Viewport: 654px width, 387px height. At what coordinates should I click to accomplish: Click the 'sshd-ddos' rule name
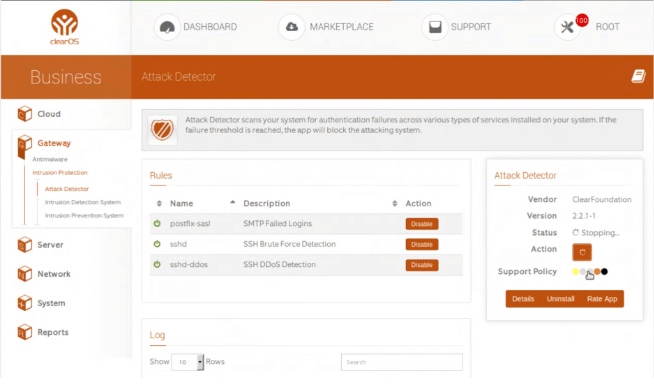coord(189,264)
